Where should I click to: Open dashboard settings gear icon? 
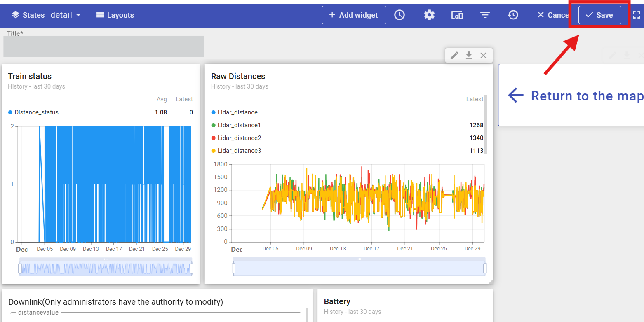click(x=429, y=15)
